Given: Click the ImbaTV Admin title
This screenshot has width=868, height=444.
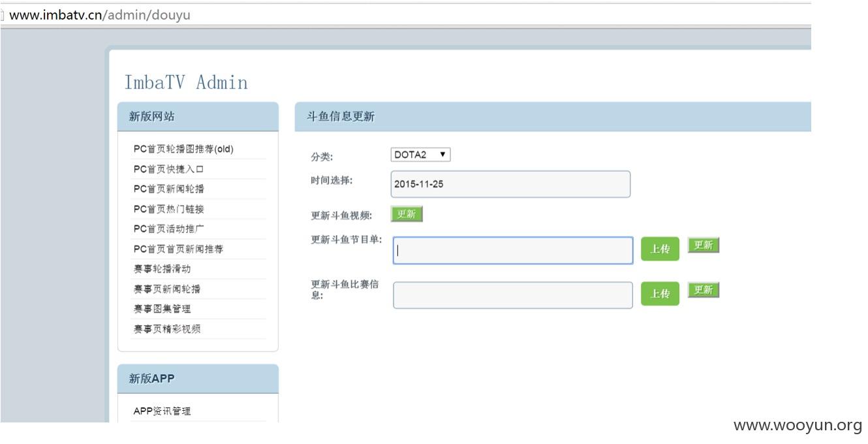Looking at the screenshot, I should 186,82.
